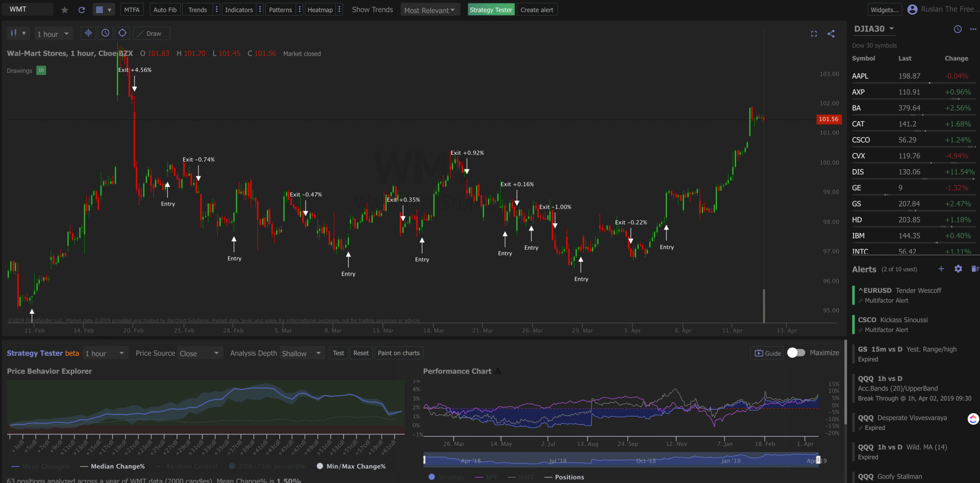The height and width of the screenshot is (483, 980).
Task: Click the share chart icon
Action: click(x=831, y=34)
